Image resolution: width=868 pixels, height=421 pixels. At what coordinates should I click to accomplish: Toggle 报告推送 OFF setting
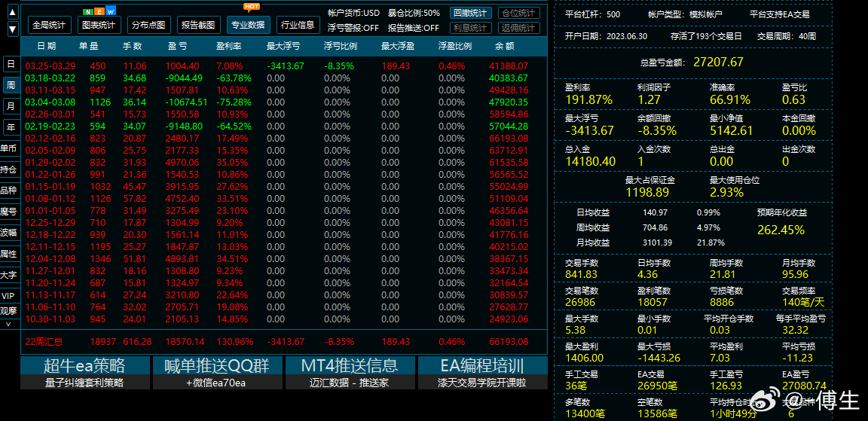[x=413, y=28]
